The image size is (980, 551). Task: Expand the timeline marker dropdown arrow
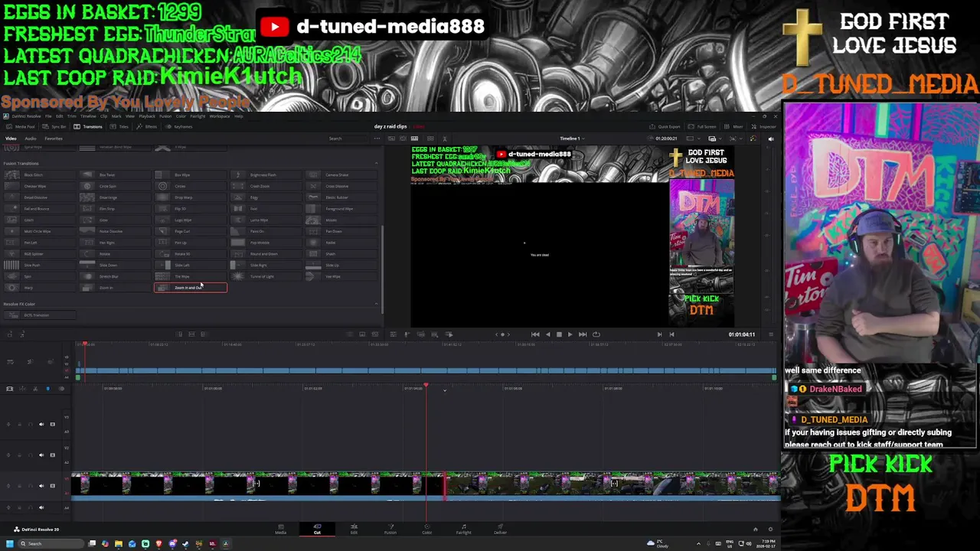point(444,391)
